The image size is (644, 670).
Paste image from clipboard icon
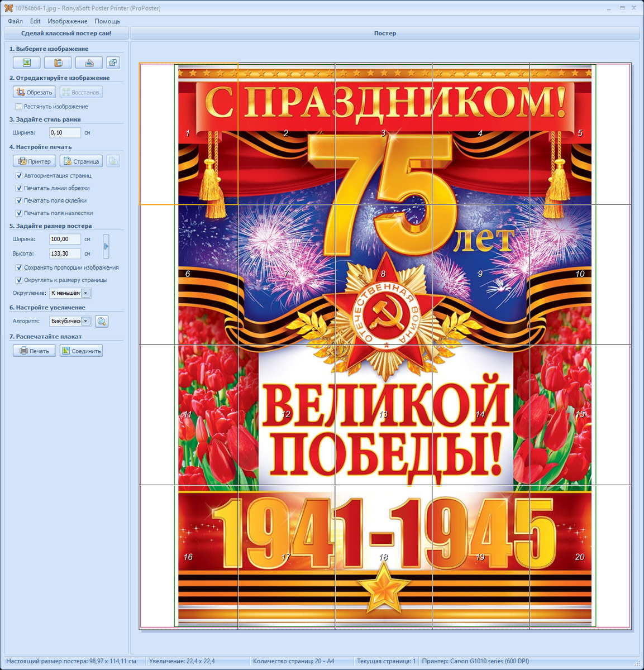58,63
